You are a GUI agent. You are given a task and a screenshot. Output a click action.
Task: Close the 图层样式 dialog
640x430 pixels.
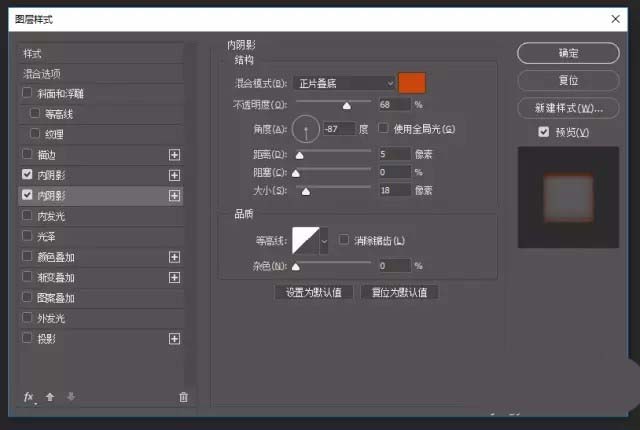click(616, 19)
